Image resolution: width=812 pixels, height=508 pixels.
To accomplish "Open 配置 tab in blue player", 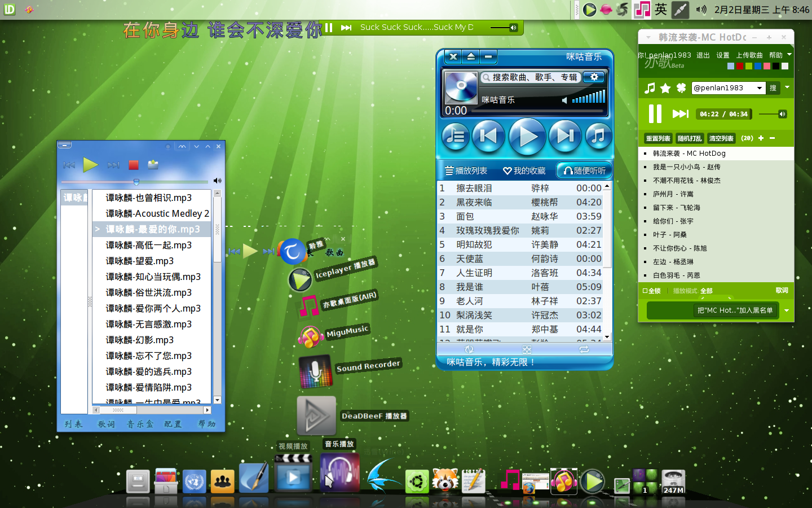I will (x=173, y=424).
